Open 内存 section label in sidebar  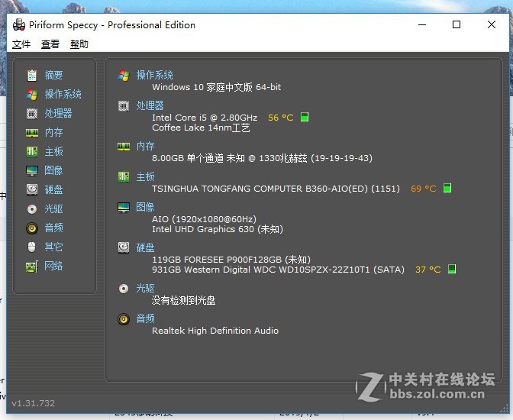click(x=53, y=133)
